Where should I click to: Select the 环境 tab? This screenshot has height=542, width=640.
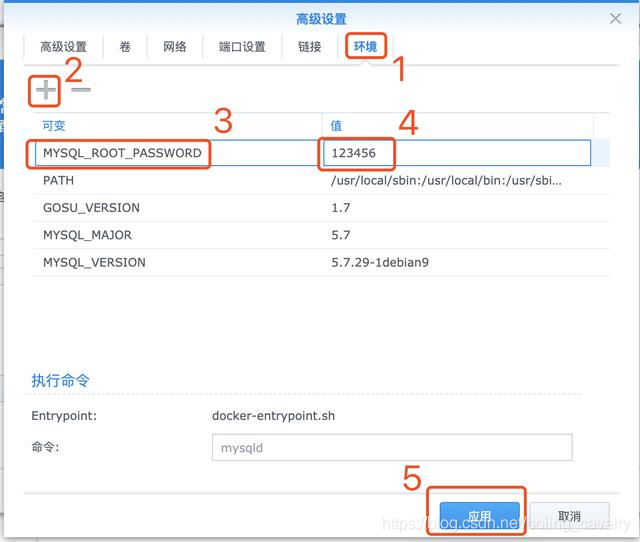pos(365,47)
